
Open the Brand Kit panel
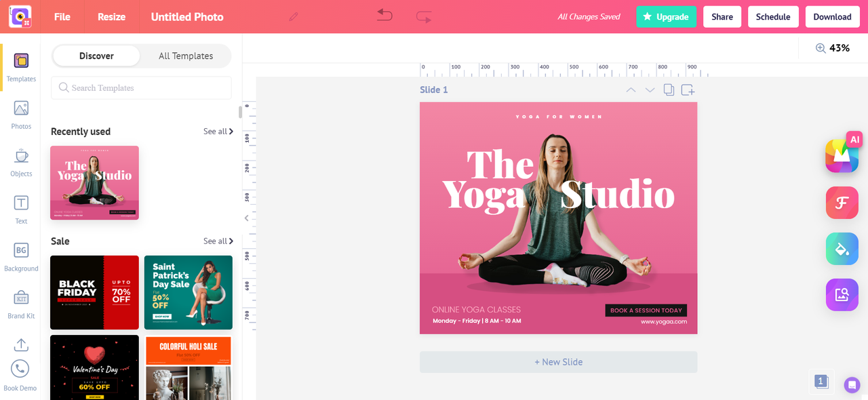[x=21, y=305]
